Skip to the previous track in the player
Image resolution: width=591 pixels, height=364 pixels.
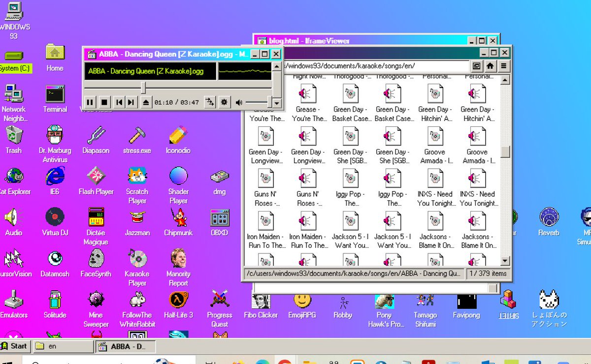pos(119,102)
